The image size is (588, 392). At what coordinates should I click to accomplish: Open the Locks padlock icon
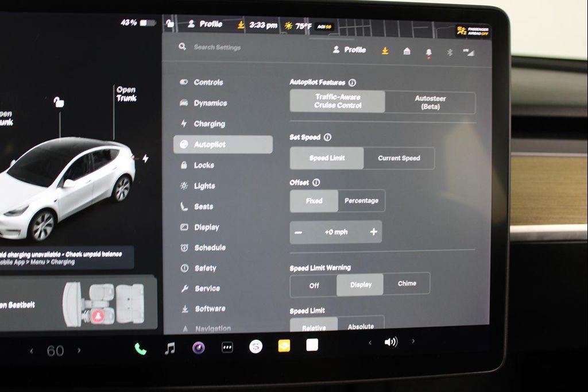(184, 165)
